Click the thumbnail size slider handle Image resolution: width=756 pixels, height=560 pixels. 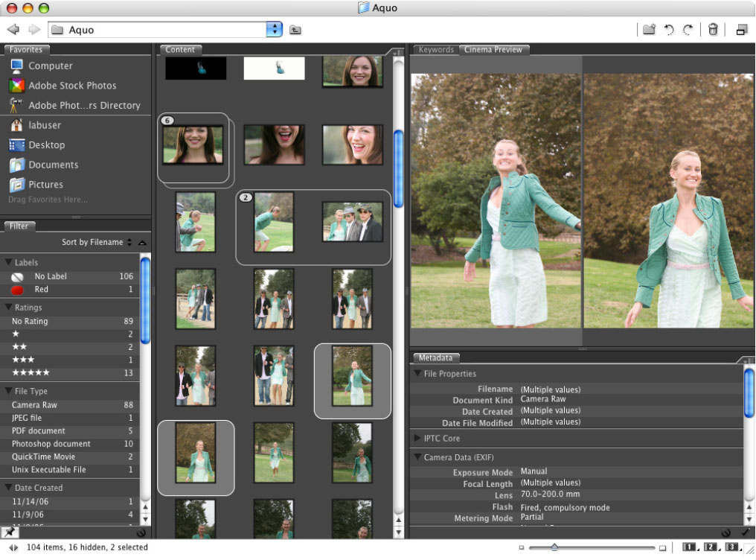pos(554,547)
